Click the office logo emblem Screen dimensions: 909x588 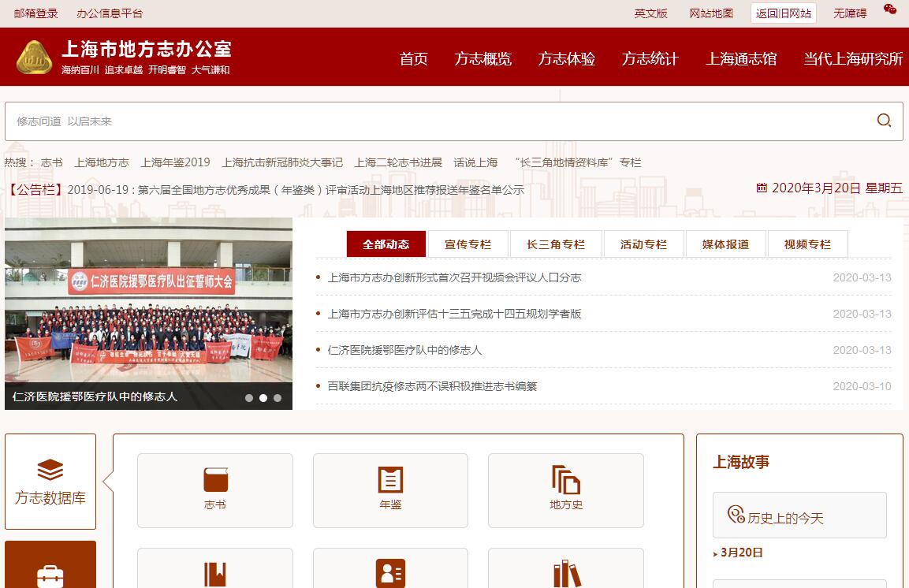tap(35, 58)
